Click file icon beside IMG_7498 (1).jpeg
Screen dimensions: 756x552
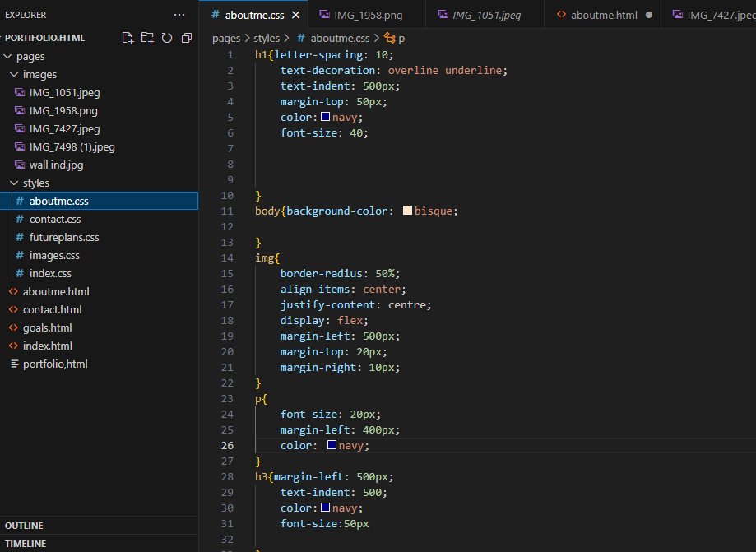click(20, 146)
